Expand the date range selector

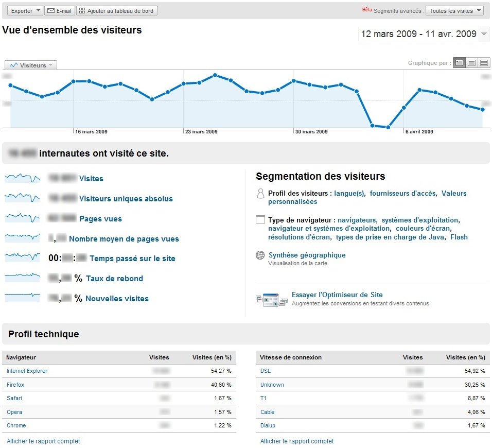tap(484, 35)
